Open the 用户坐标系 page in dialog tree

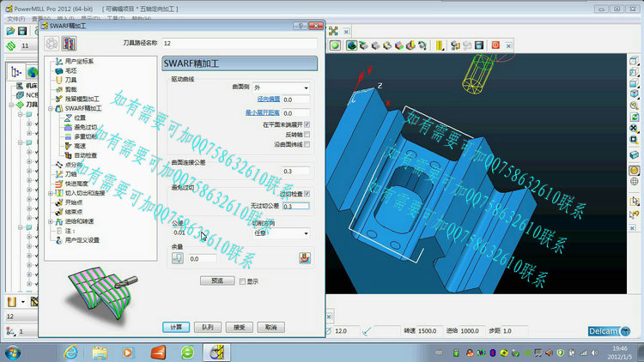coord(79,61)
